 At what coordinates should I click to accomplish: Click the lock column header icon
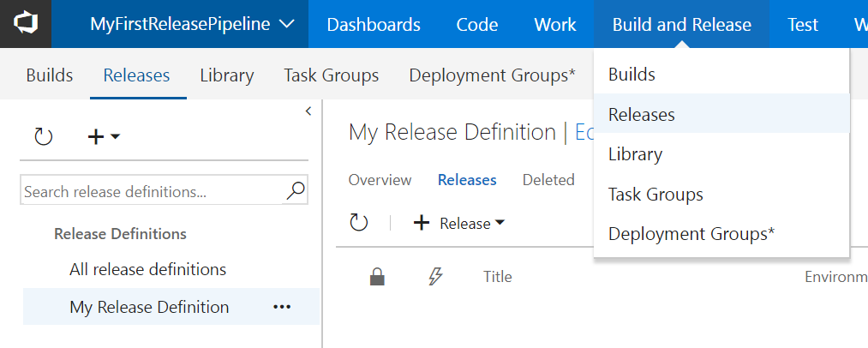pos(376,276)
